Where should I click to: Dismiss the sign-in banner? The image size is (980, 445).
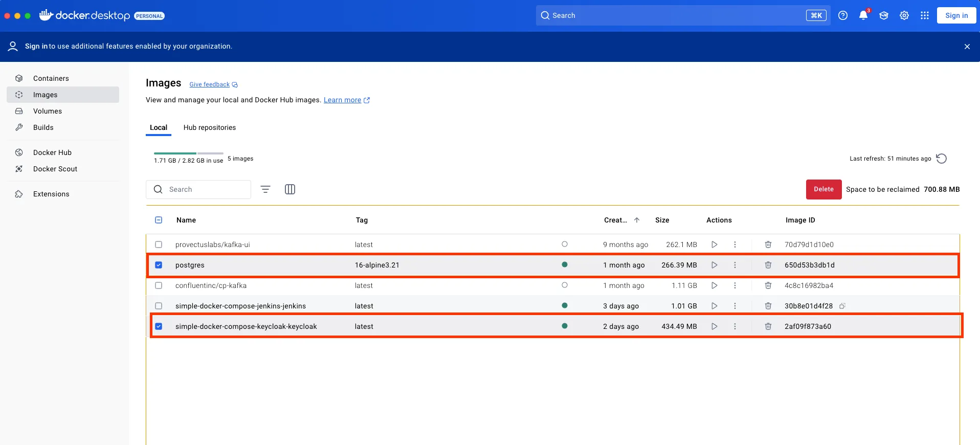point(967,47)
